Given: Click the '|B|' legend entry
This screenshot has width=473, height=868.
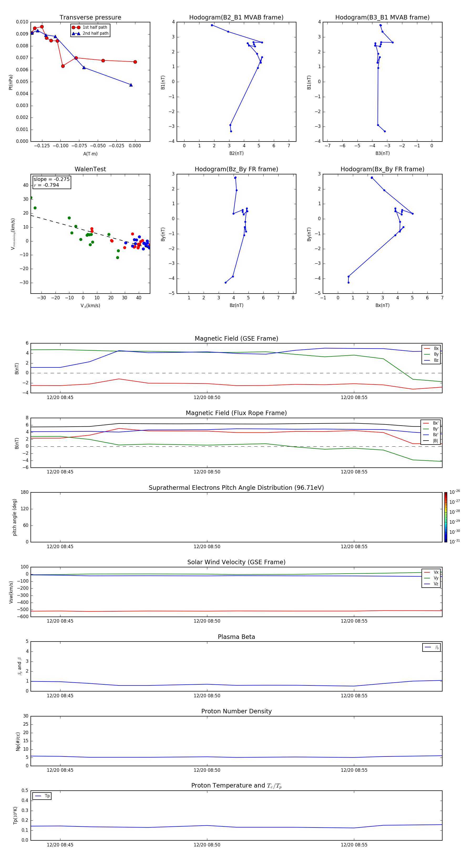Looking at the screenshot, I should point(431,441).
